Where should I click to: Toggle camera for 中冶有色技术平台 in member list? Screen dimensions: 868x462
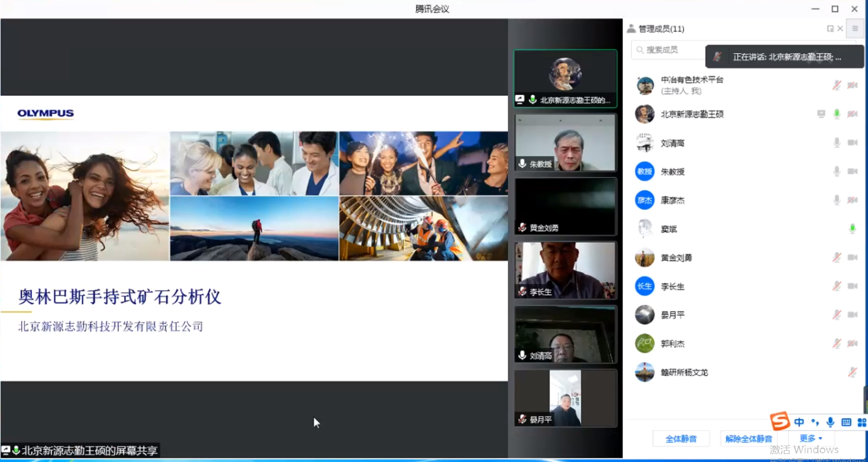[853, 85]
